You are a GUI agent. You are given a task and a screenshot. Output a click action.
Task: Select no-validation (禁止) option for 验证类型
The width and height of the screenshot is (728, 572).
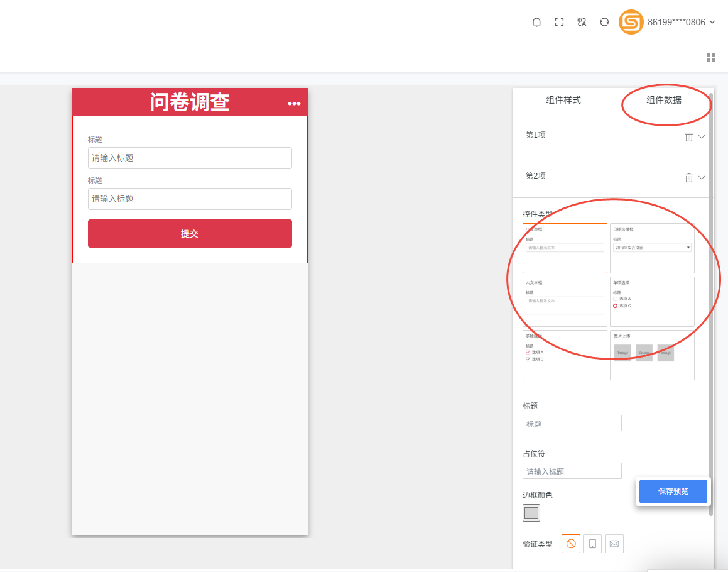point(571,544)
